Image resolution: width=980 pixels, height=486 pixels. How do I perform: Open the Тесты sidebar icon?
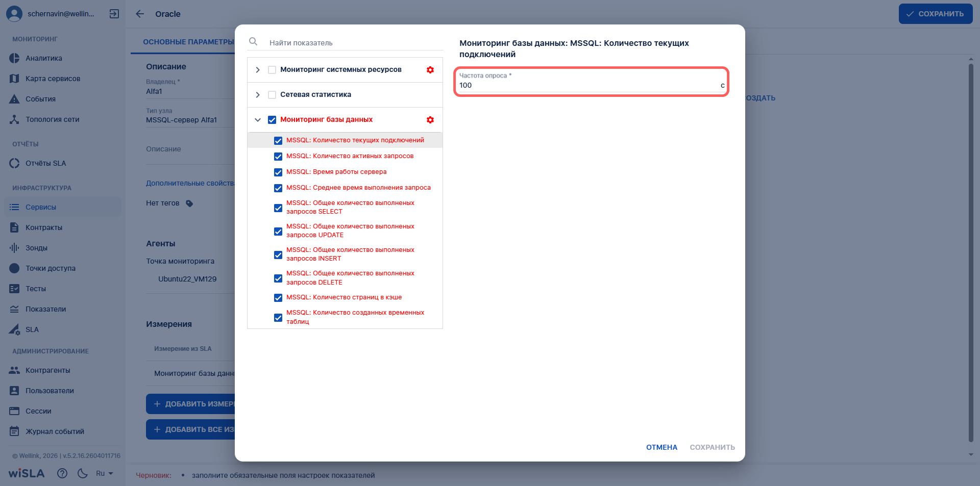[14, 289]
